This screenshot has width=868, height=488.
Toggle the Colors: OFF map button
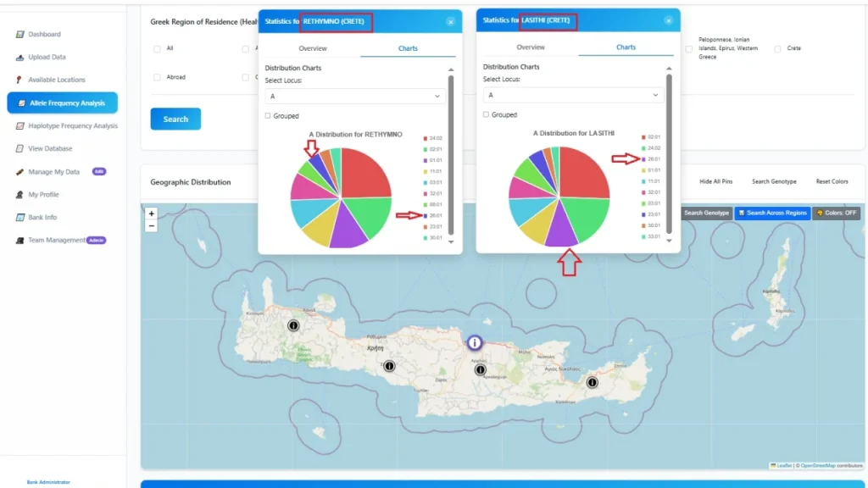point(836,213)
